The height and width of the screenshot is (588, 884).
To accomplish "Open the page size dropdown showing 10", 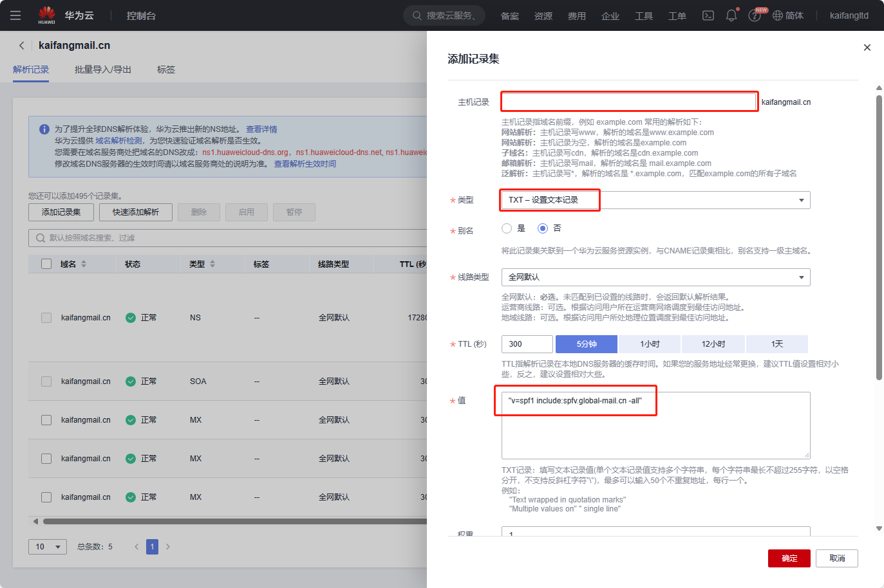I will pyautogui.click(x=48, y=547).
